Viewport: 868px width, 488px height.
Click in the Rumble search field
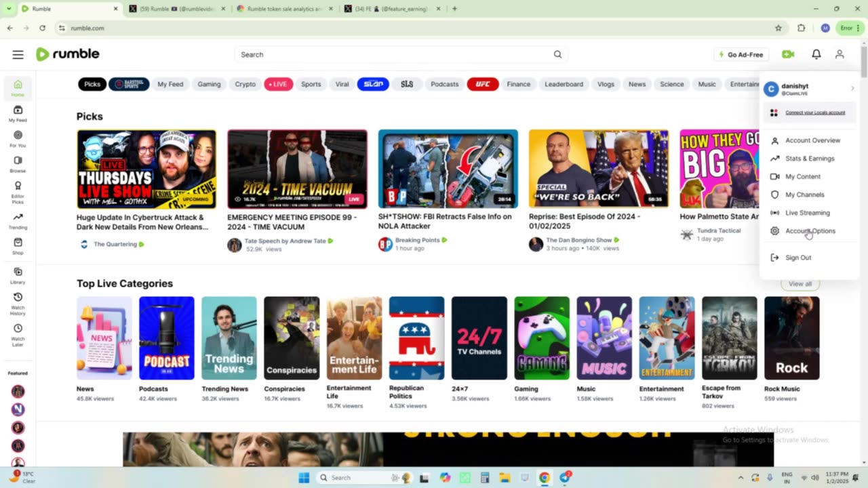(393, 54)
